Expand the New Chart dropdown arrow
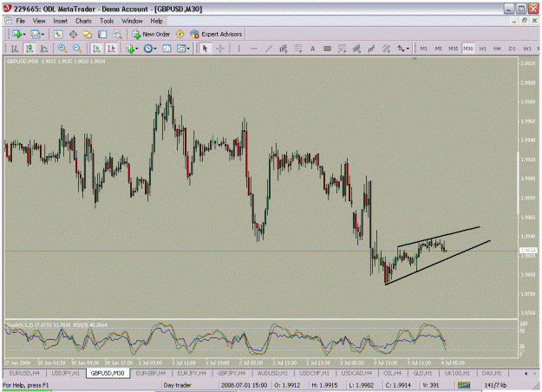This screenshot has height=392, width=542. coord(24,34)
